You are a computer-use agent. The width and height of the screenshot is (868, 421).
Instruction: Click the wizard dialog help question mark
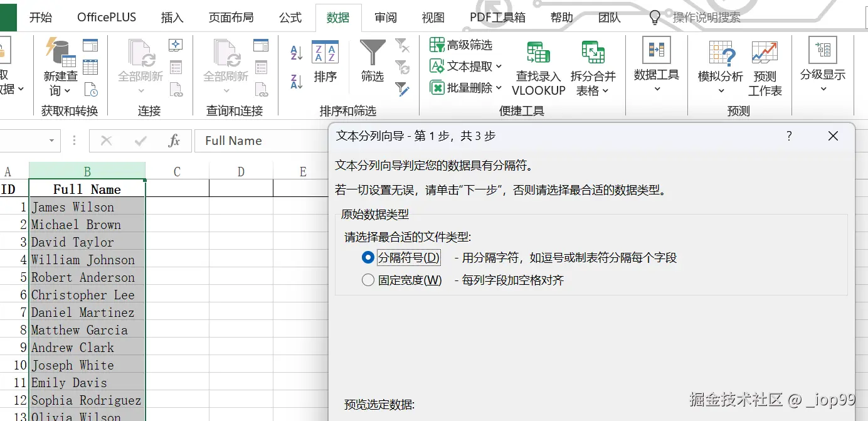click(x=790, y=136)
